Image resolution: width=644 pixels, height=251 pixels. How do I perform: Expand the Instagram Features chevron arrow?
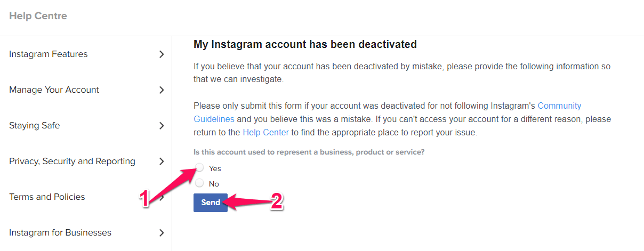pos(162,54)
